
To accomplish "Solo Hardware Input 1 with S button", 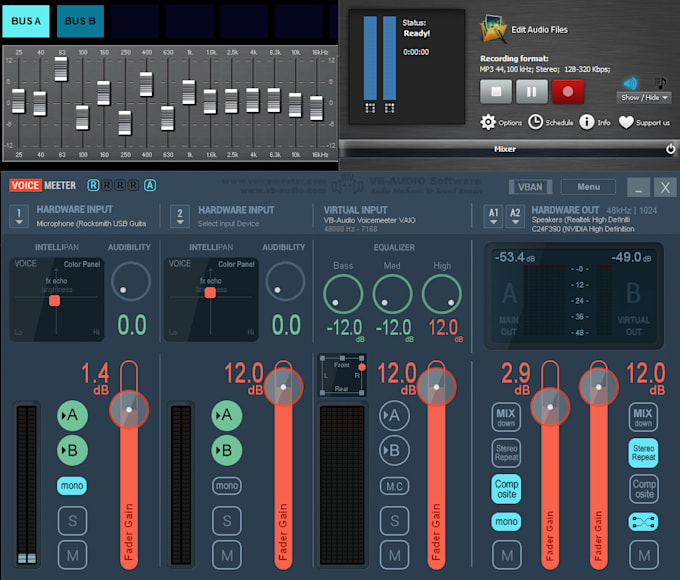I will tap(72, 521).
